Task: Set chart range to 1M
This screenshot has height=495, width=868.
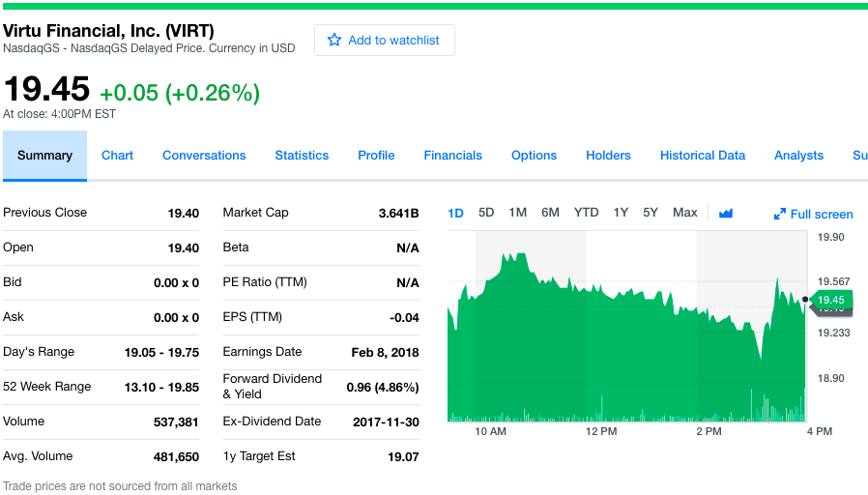Action: [x=517, y=213]
